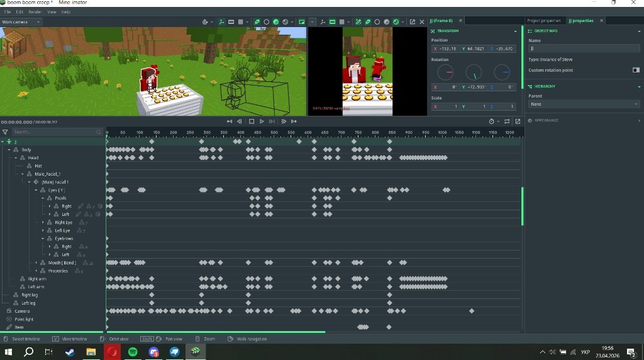Switch to the Project properties tab
The height and width of the screenshot is (360, 644).
[x=544, y=21]
